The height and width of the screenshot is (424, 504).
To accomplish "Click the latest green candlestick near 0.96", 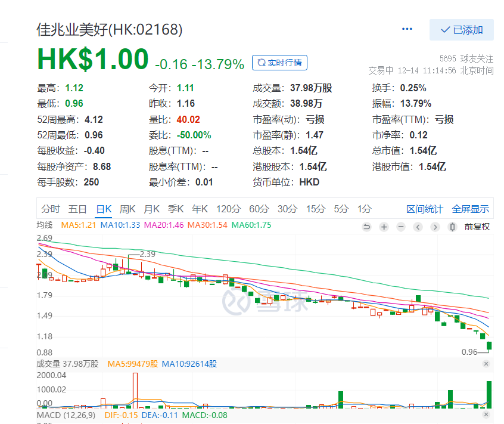I will (x=489, y=346).
